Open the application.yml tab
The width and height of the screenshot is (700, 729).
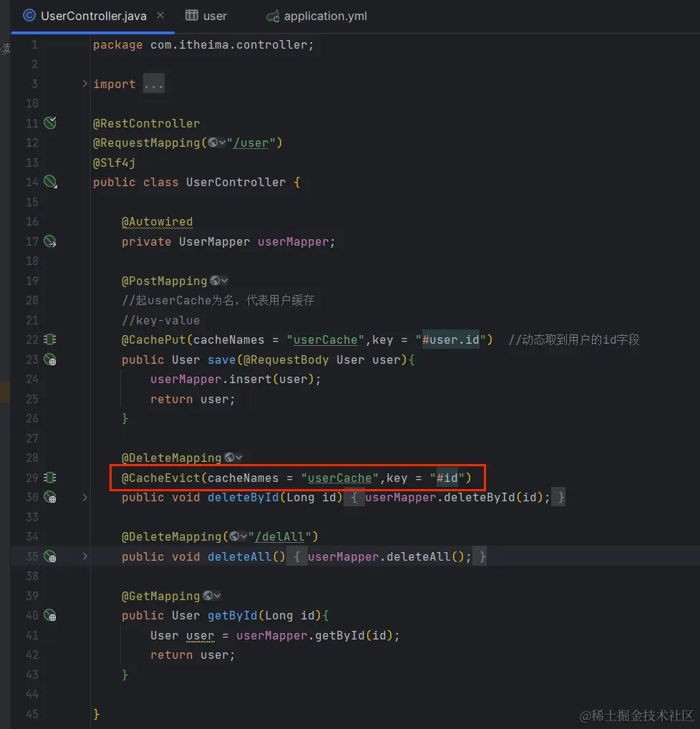click(316, 16)
